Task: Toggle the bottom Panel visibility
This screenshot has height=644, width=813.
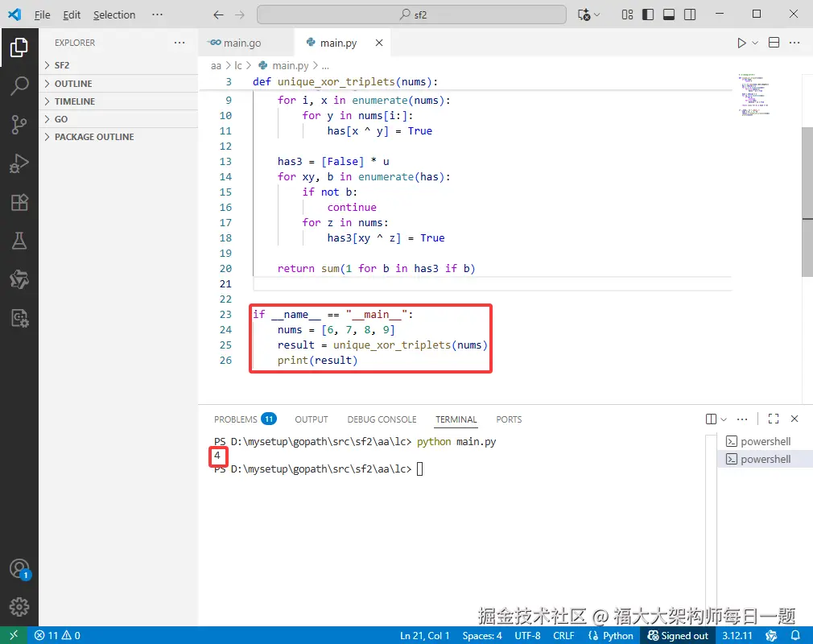Action: tap(669, 14)
